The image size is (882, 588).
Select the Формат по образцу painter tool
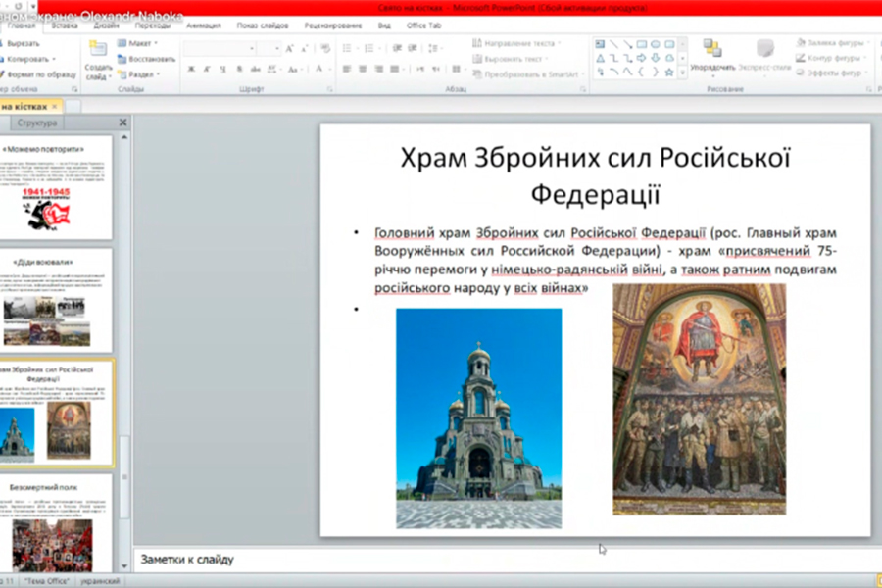pyautogui.click(x=41, y=74)
